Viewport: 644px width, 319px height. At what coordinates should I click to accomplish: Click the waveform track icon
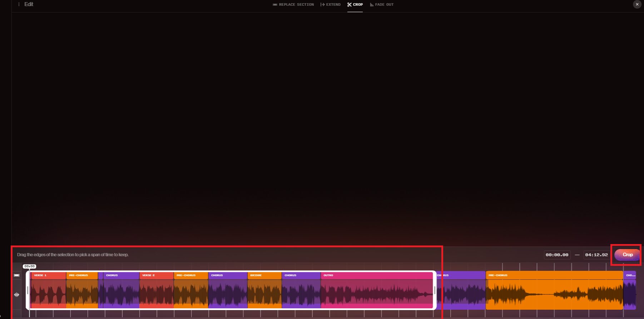click(x=16, y=295)
